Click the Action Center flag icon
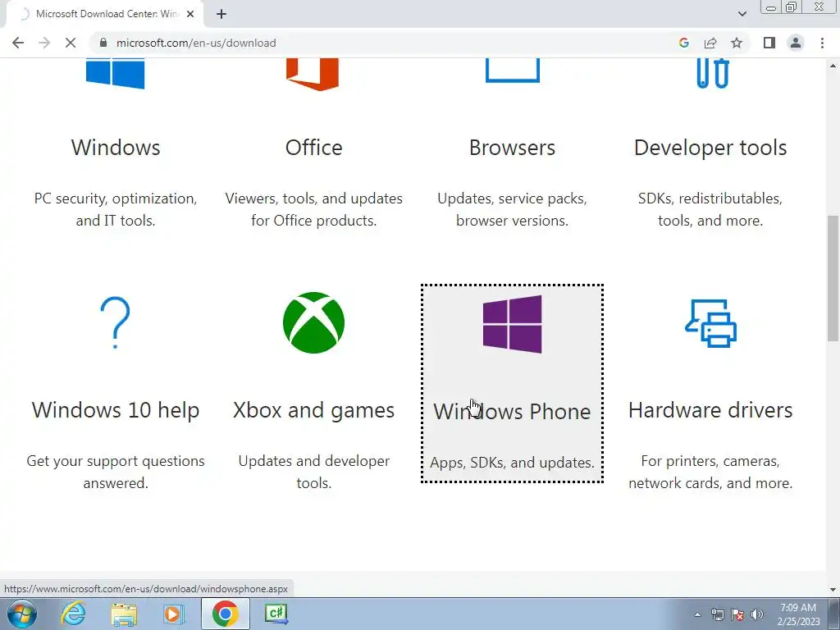 [x=737, y=614]
